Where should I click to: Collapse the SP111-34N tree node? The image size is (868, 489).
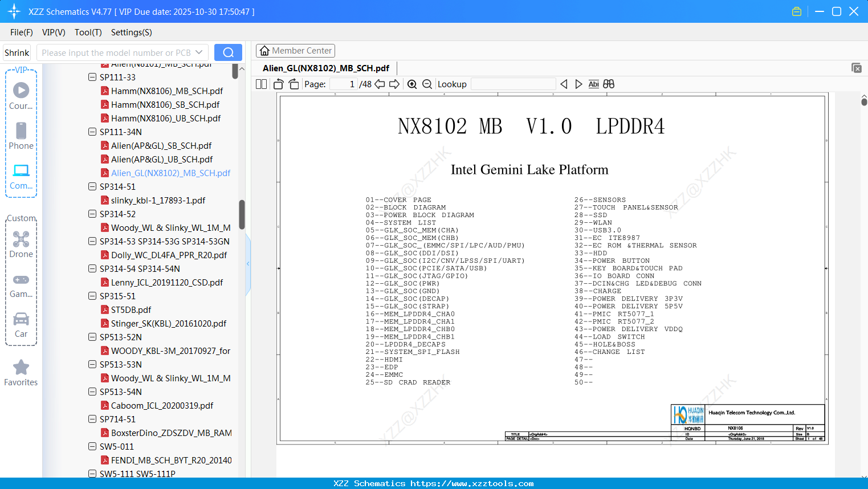pyautogui.click(x=92, y=132)
